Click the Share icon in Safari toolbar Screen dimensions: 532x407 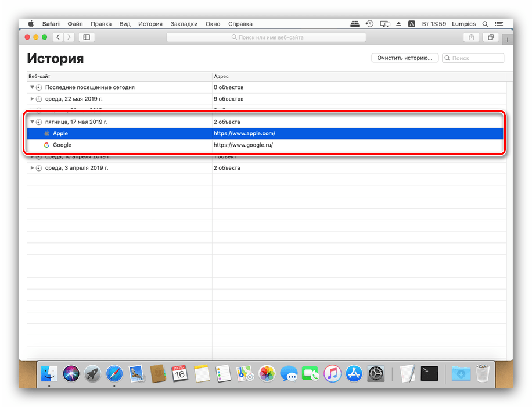click(471, 37)
